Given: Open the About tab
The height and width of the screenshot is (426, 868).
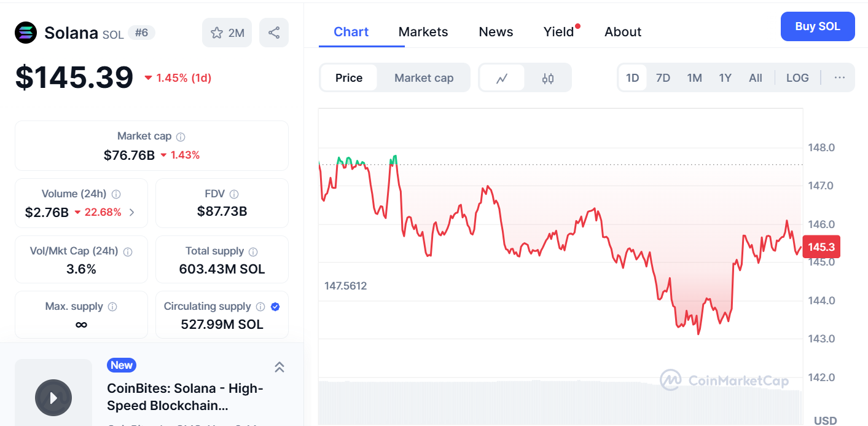Looking at the screenshot, I should pos(623,32).
